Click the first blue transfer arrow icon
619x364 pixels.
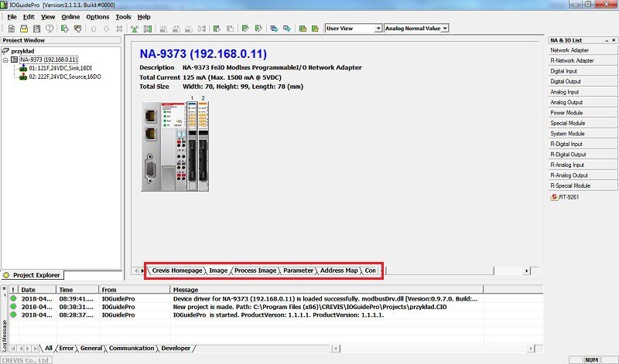tap(274, 29)
